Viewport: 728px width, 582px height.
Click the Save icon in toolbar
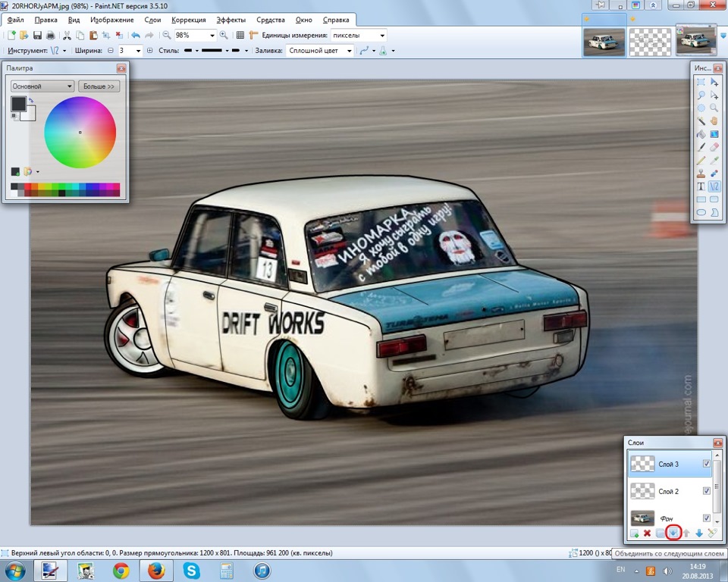[x=38, y=36]
